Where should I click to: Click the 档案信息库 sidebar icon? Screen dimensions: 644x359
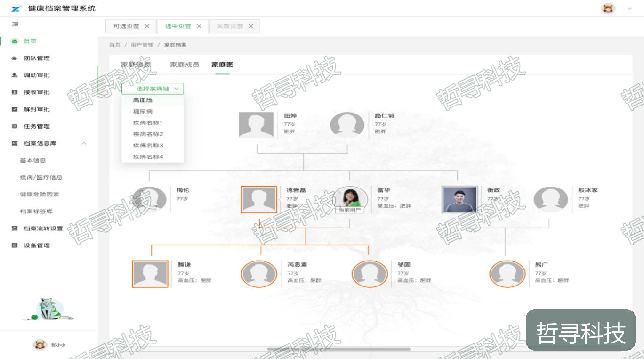(15, 143)
